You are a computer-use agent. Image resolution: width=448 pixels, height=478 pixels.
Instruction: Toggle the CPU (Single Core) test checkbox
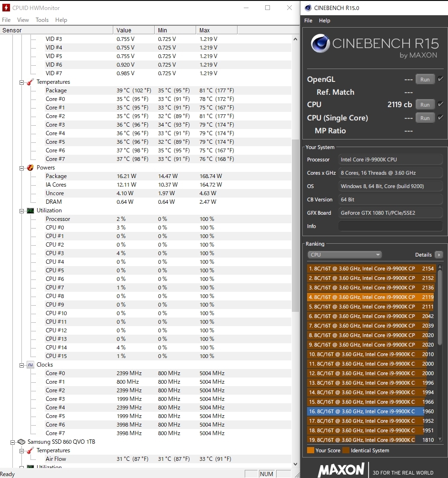(440, 118)
